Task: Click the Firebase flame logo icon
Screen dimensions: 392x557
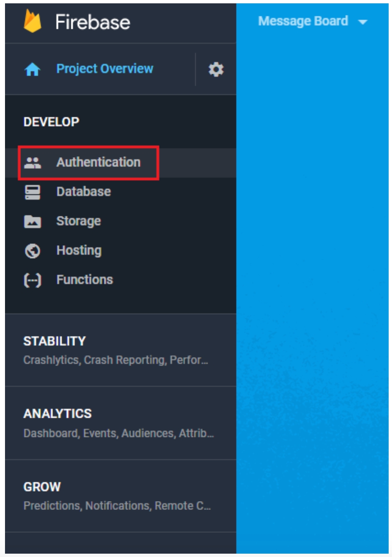Action: click(x=33, y=22)
